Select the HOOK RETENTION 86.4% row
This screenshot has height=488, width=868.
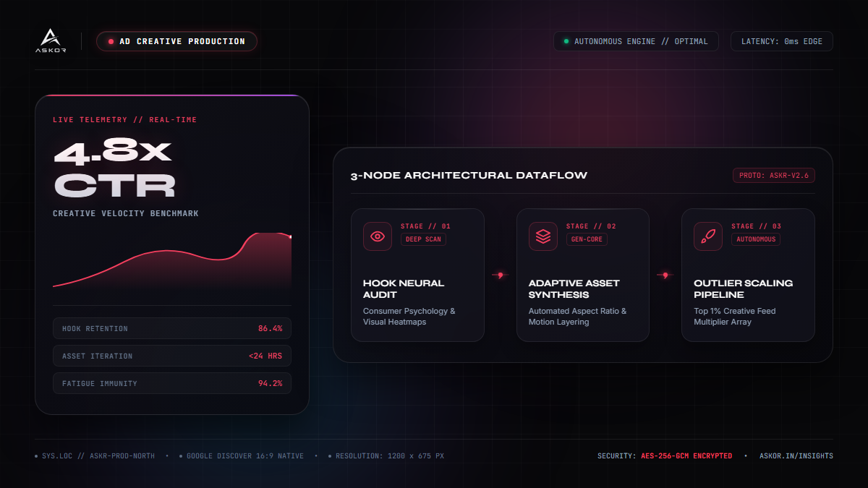[x=172, y=328]
